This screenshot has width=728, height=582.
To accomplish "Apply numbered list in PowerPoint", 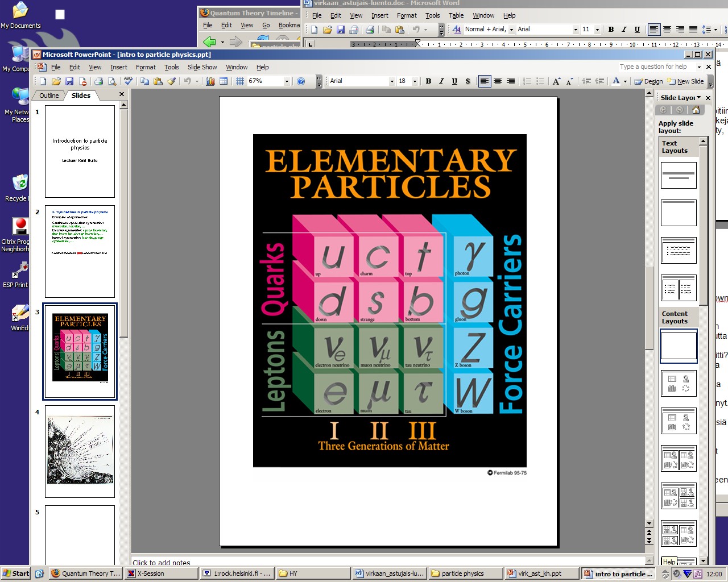I will 527,81.
